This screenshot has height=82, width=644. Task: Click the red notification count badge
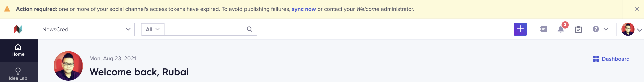click(x=565, y=25)
